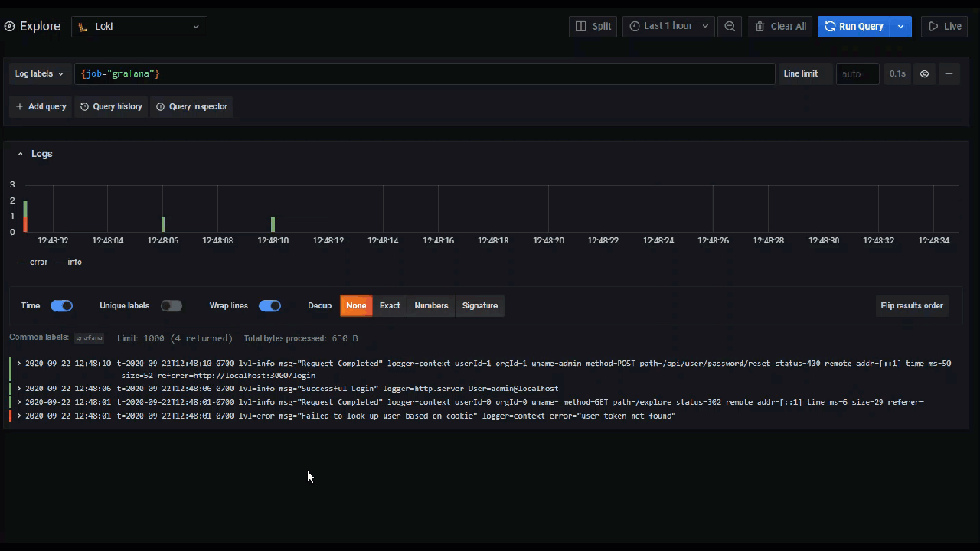Click the error series color in the legend

(21, 262)
